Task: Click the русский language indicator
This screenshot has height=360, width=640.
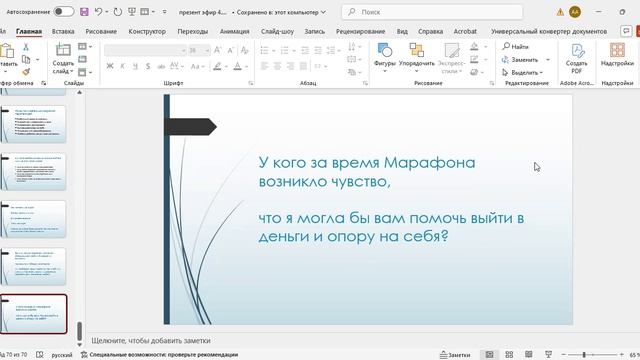Action: (62, 355)
